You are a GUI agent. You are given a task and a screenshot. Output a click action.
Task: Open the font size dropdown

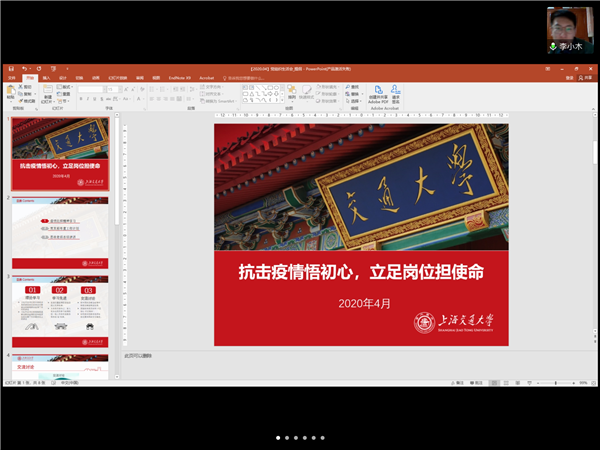(118, 89)
